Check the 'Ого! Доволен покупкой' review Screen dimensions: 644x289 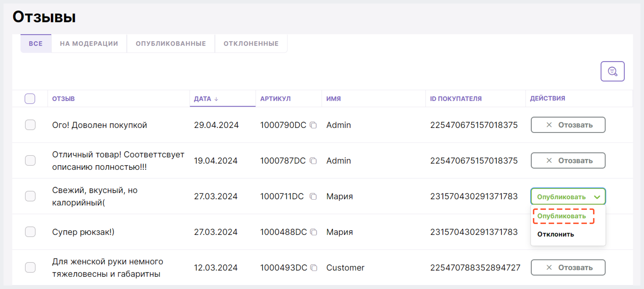[30, 125]
